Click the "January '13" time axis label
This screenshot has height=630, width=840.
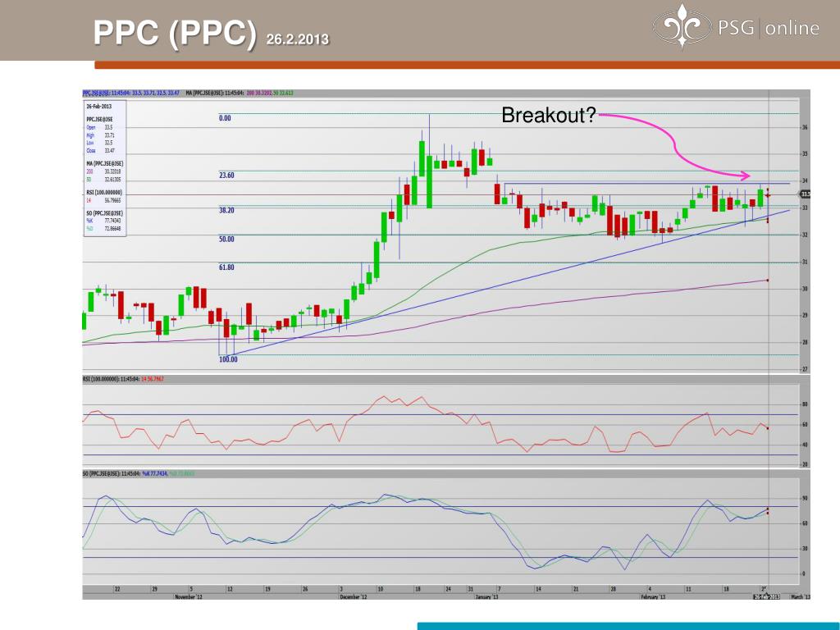click(487, 596)
